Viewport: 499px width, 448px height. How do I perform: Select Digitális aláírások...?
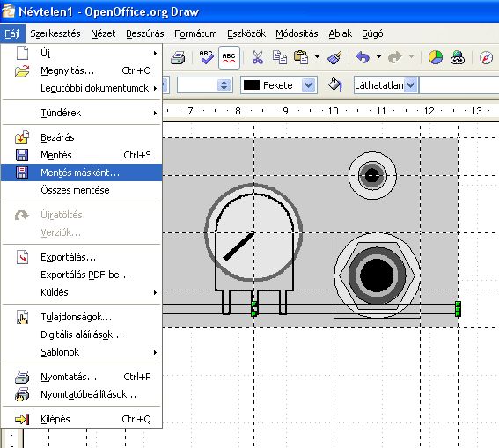[x=82, y=334]
